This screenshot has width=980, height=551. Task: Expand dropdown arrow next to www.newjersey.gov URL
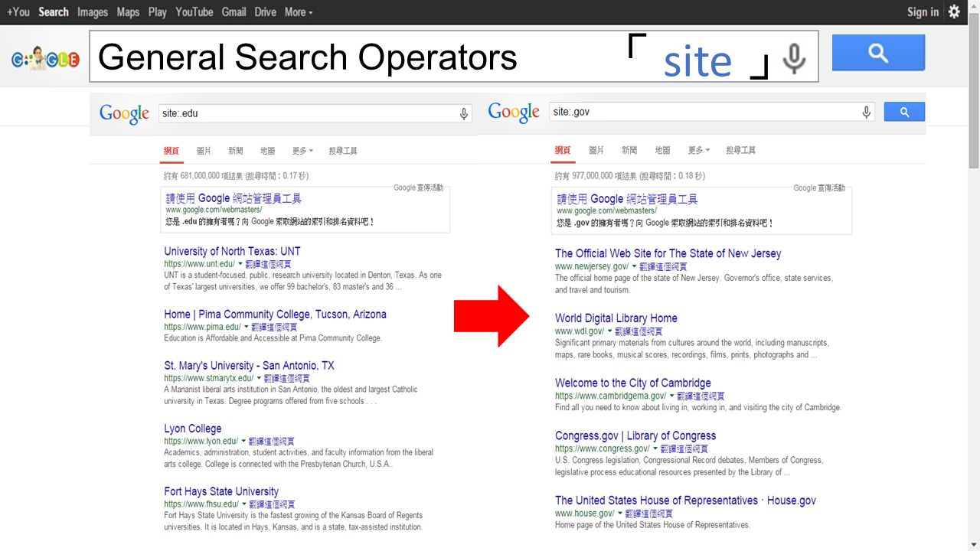(x=634, y=266)
